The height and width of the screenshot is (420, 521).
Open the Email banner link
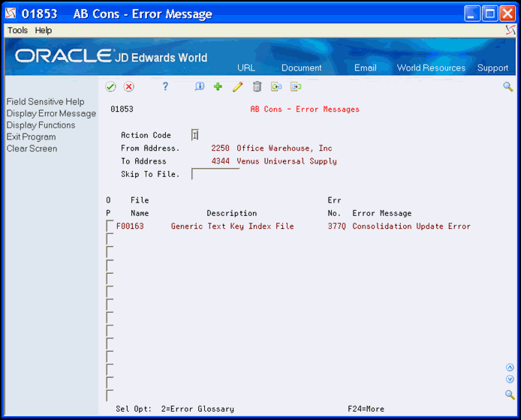point(365,67)
